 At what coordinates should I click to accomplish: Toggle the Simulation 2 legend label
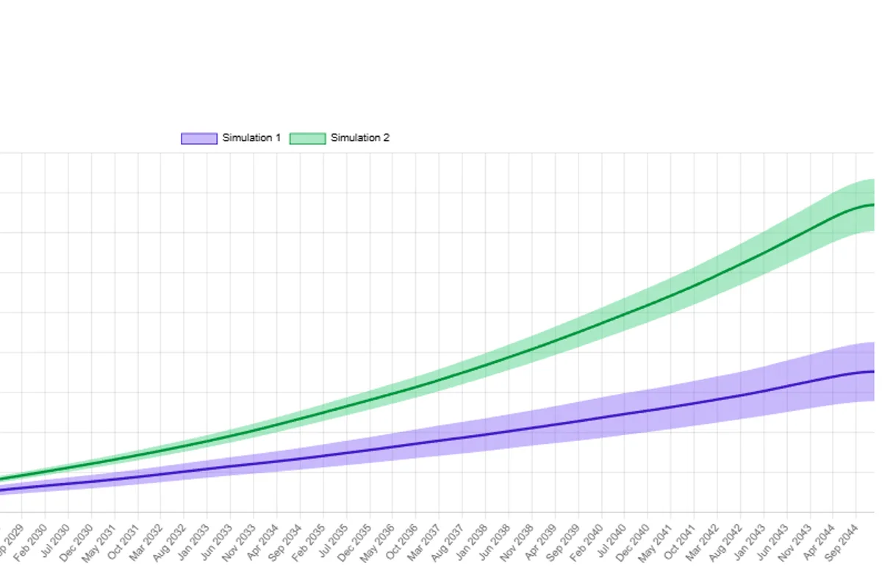(360, 138)
